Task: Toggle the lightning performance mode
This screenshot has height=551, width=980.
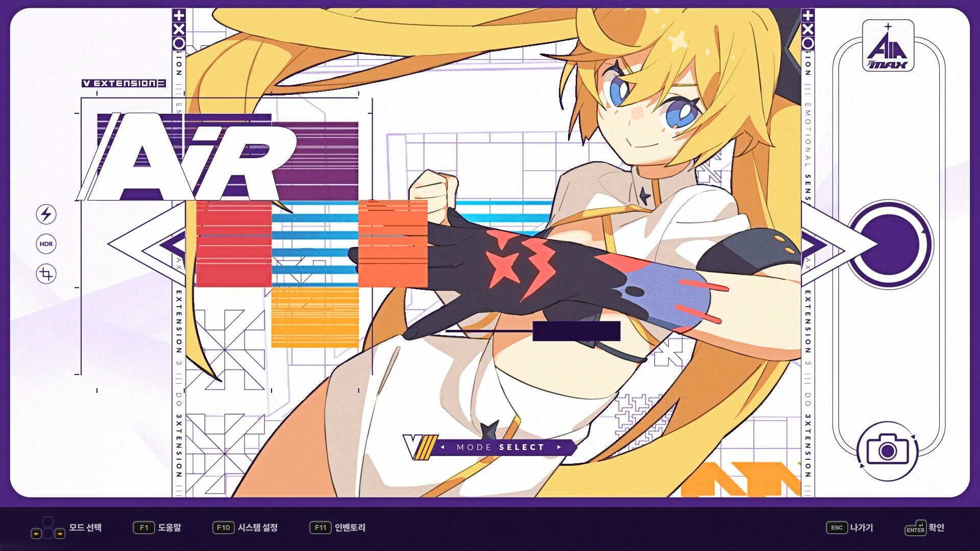Action: [46, 214]
